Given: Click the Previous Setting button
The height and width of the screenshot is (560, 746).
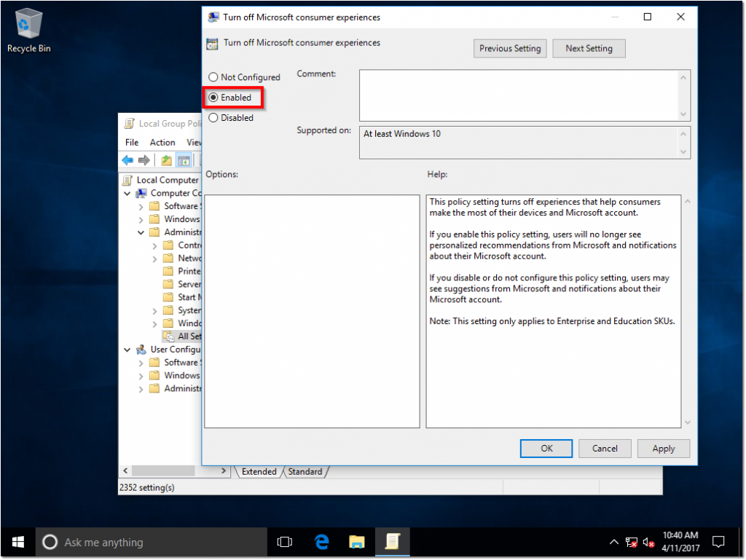Looking at the screenshot, I should pos(510,49).
